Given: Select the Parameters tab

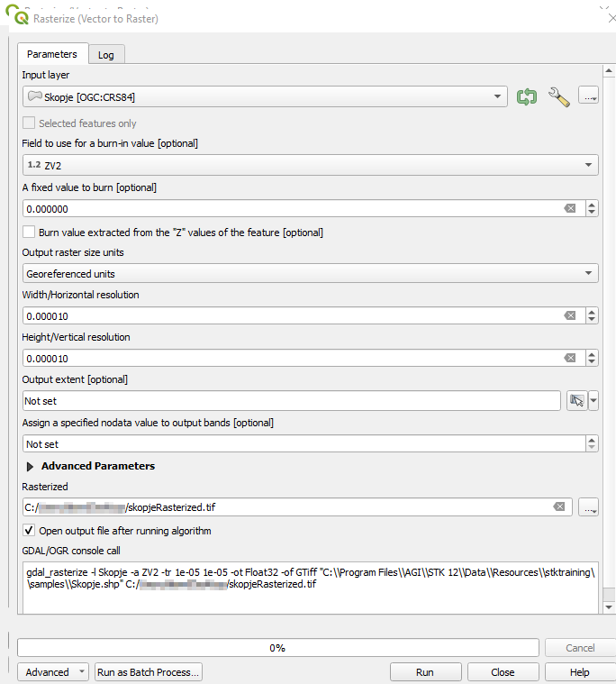Looking at the screenshot, I should pos(52,54).
